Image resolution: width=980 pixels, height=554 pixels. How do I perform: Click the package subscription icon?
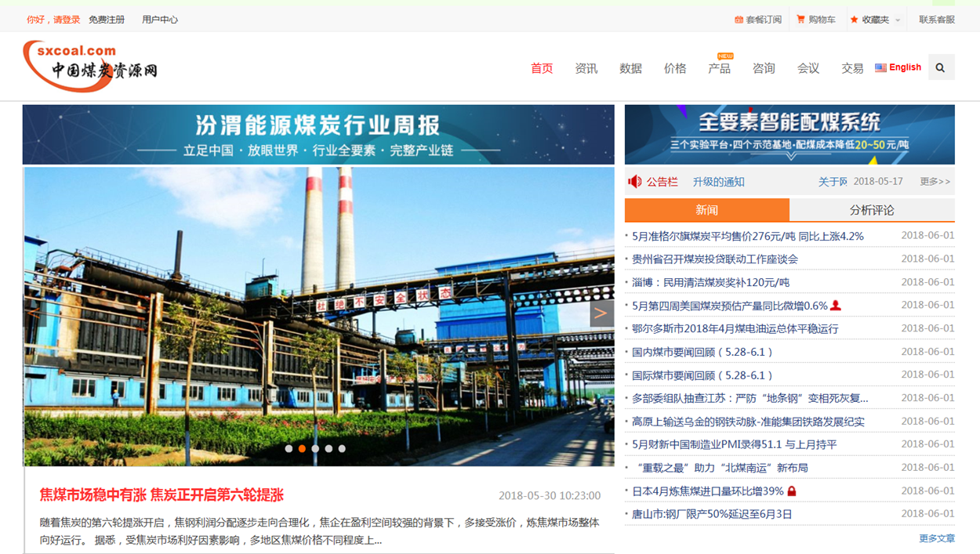coord(739,20)
